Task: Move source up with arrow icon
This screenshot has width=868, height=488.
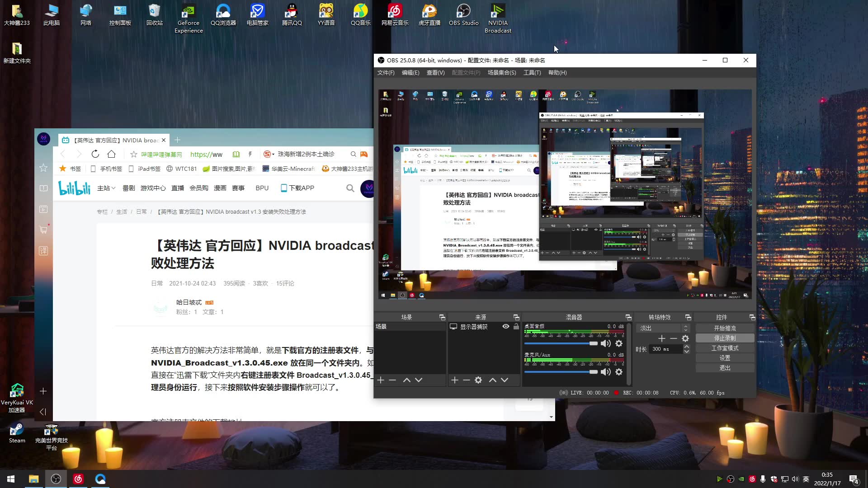Action: tap(493, 380)
